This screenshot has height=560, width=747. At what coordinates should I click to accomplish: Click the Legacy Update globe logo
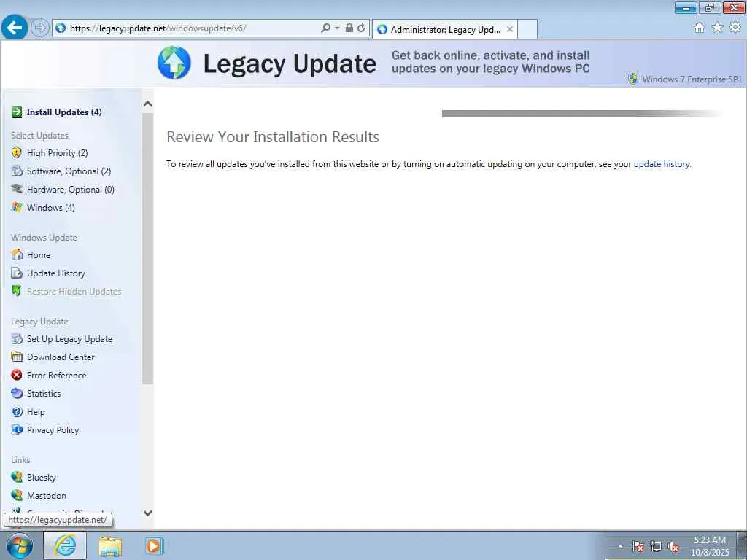click(174, 63)
